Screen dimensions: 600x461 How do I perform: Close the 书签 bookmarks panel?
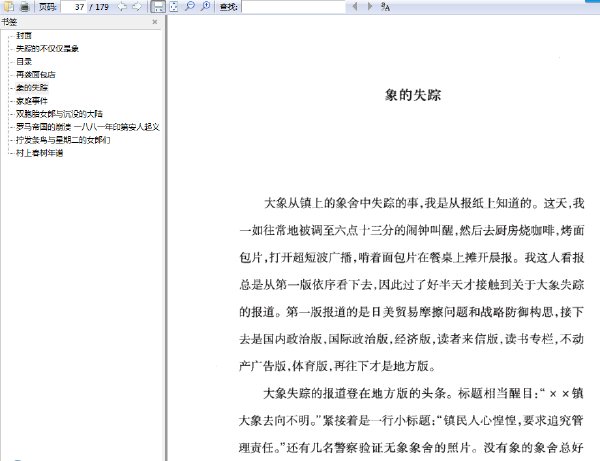(155, 22)
